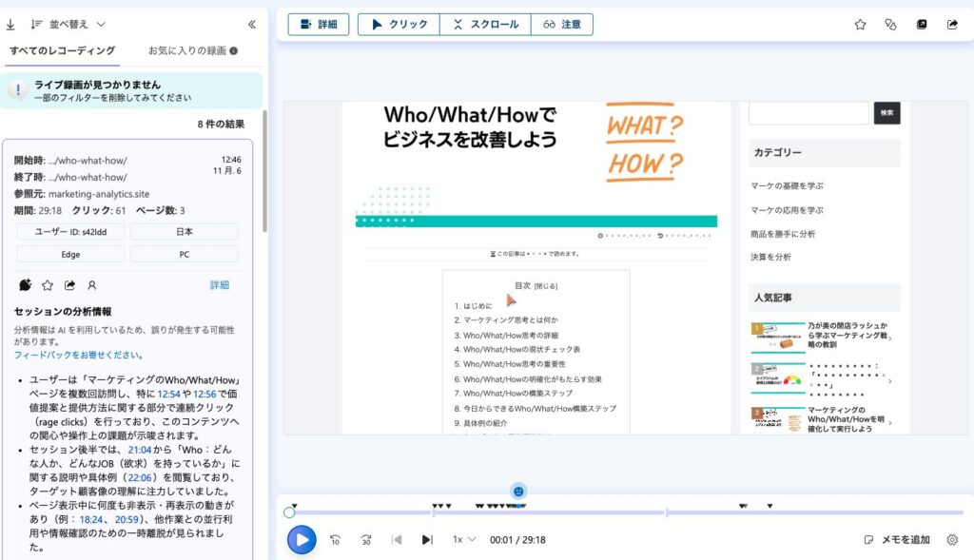The image size is (974, 560).
Task: Open the 1x playback speed dropdown
Action: [462, 540]
